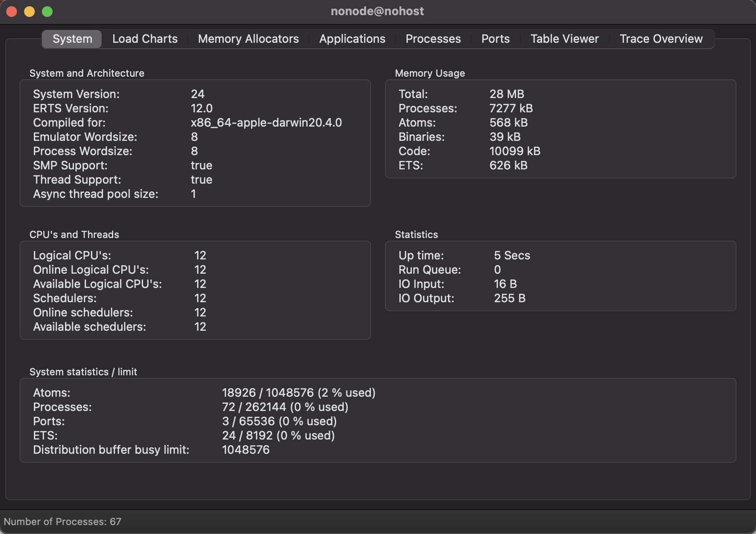
Task: Minimize the window with the yellow button
Action: (29, 12)
